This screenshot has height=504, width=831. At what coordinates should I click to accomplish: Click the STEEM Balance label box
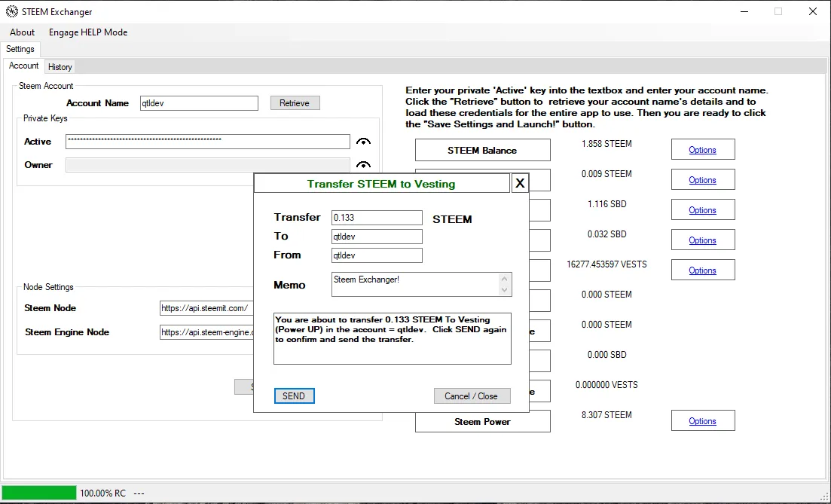(x=483, y=150)
